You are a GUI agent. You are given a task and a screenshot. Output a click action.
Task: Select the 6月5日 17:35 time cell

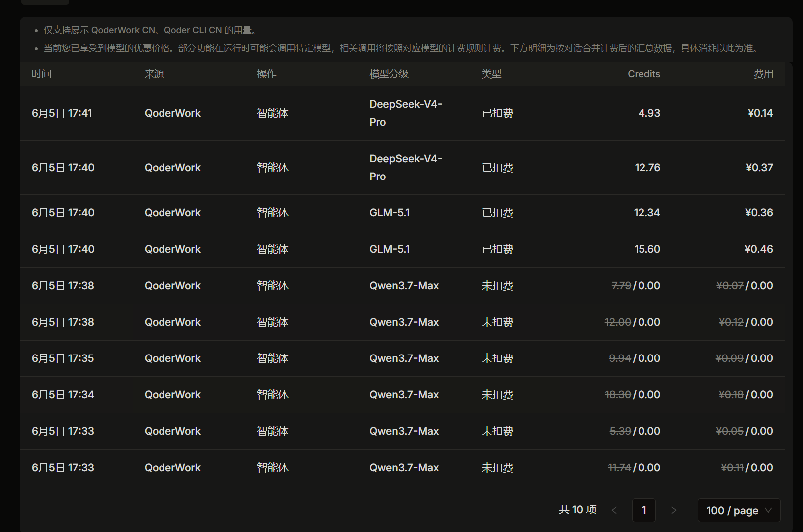pyautogui.click(x=63, y=358)
